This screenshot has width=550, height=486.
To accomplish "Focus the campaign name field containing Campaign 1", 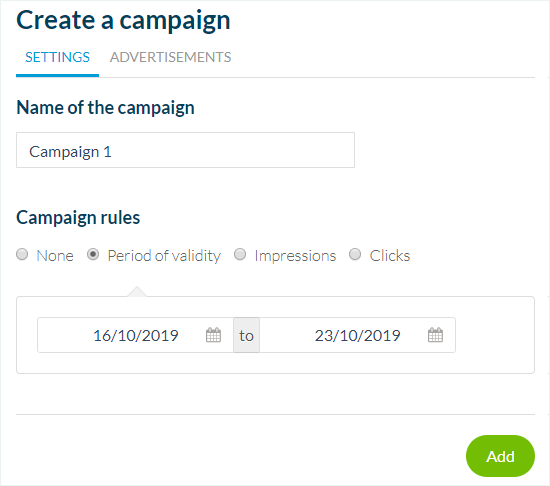I will [185, 150].
